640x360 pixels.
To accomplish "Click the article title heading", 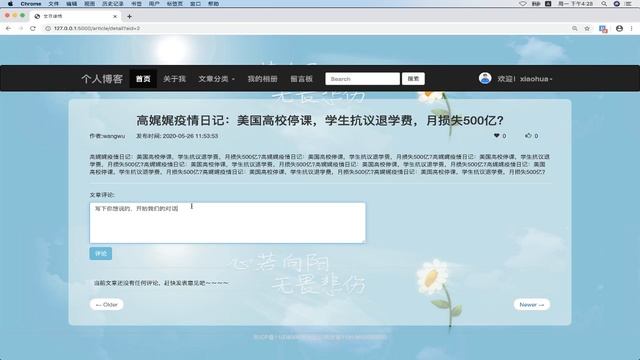I will tap(320, 120).
